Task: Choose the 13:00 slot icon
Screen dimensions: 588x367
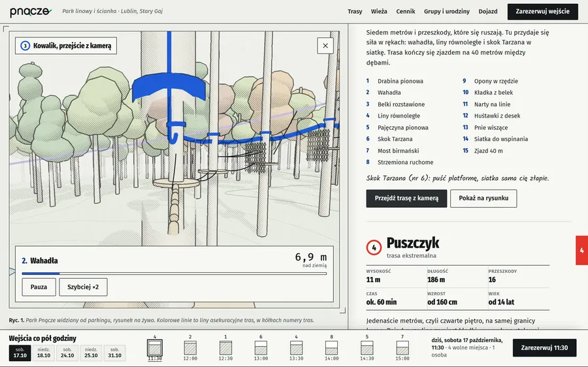Action: [x=261, y=348]
